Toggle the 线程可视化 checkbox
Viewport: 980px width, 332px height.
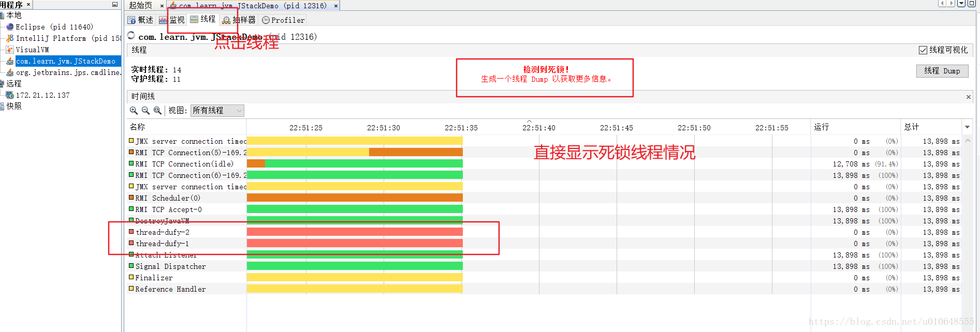923,50
